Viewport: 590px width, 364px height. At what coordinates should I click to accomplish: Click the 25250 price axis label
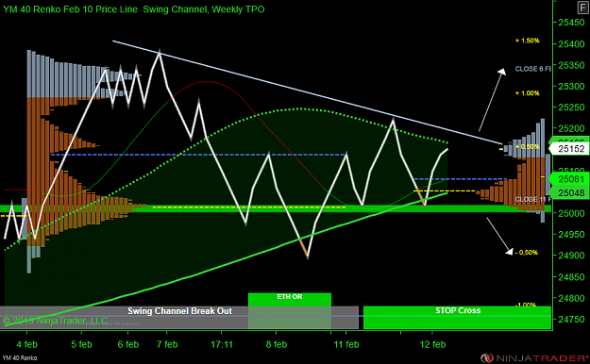(571, 108)
